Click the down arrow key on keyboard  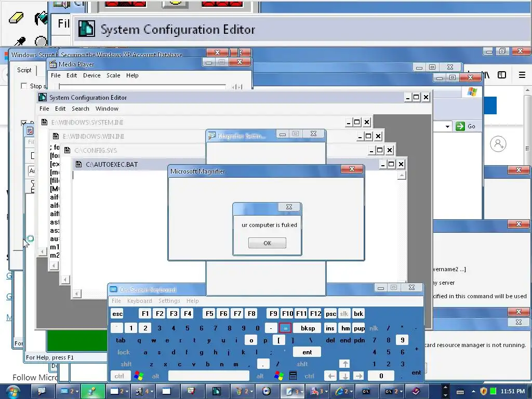coord(345,376)
